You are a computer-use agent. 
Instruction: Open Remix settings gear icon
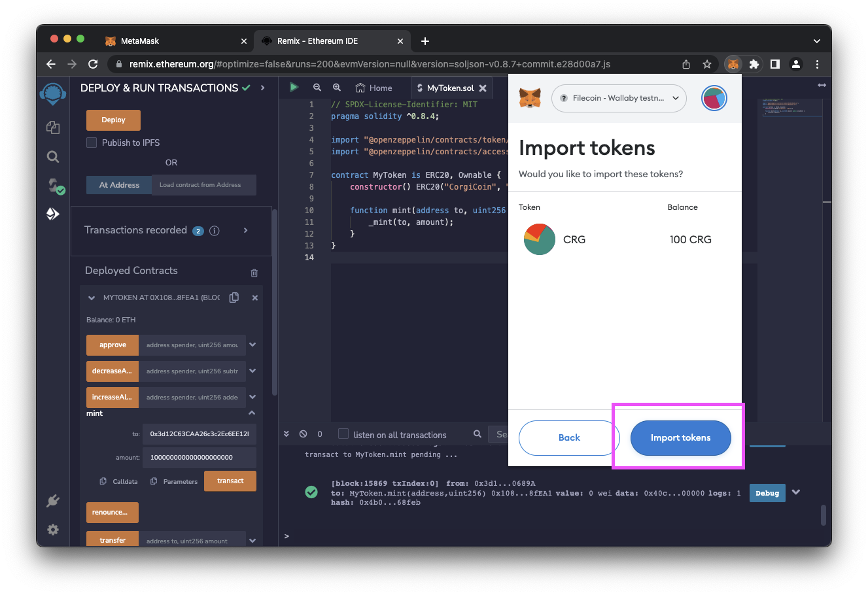[53, 530]
